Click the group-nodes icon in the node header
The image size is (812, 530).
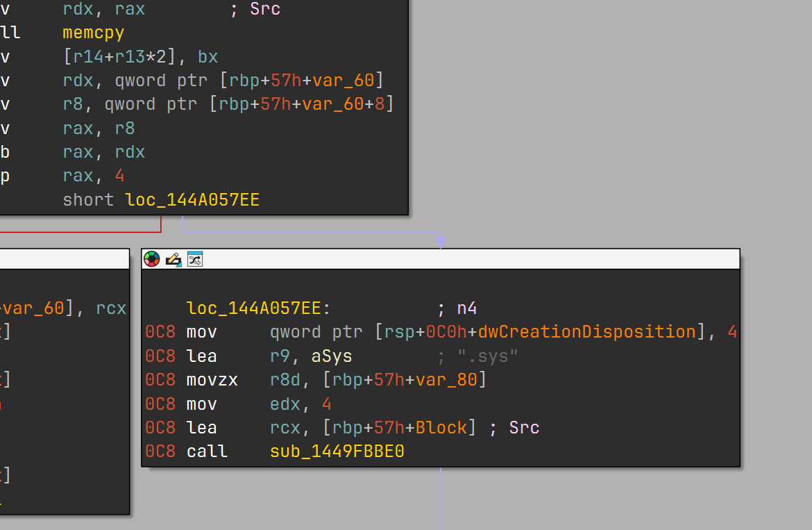[x=194, y=259]
